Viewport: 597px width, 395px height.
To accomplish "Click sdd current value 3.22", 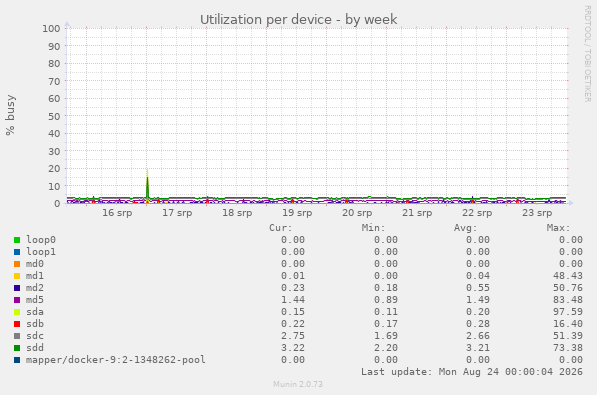I will (293, 348).
